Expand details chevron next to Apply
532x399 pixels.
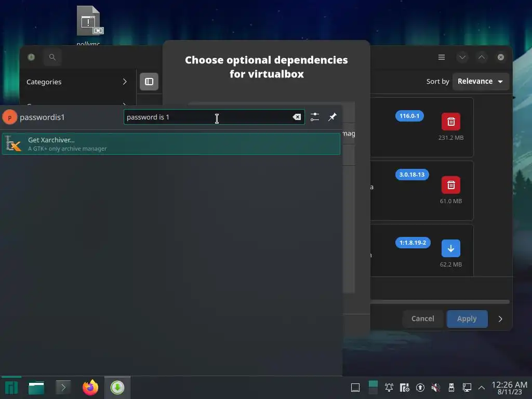500,319
